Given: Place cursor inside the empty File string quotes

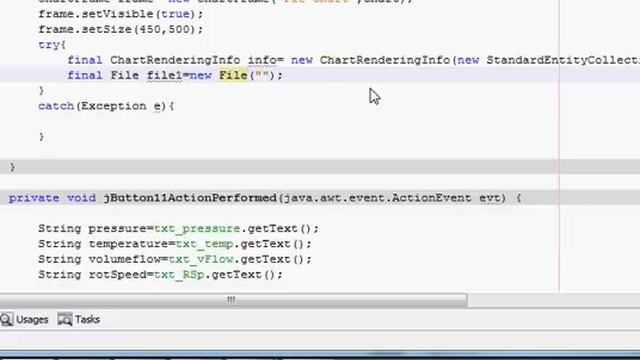Looking at the screenshot, I should 262,76.
